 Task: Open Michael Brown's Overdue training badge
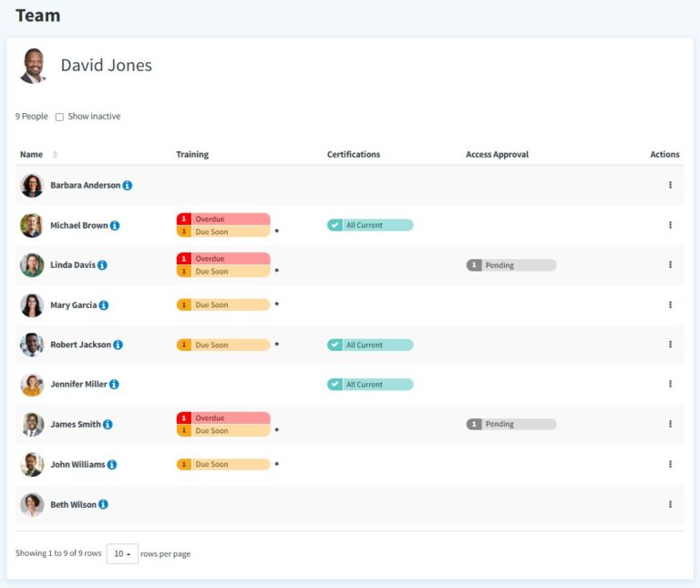(x=223, y=219)
